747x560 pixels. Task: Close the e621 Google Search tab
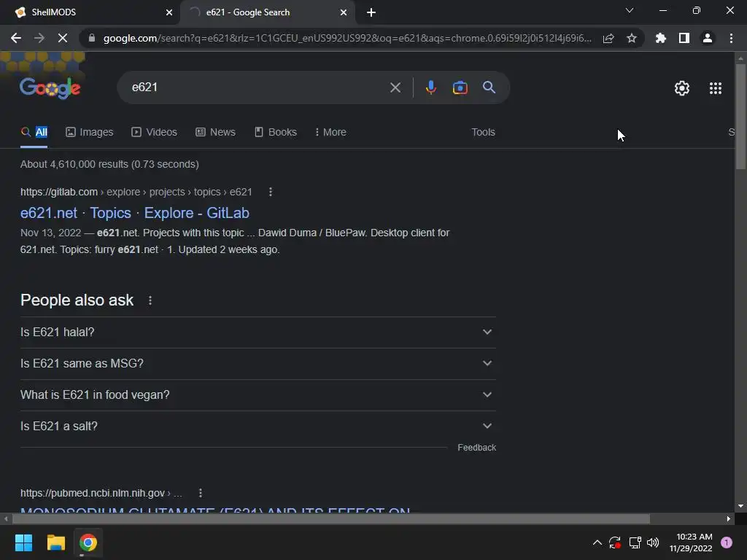pyautogui.click(x=344, y=12)
